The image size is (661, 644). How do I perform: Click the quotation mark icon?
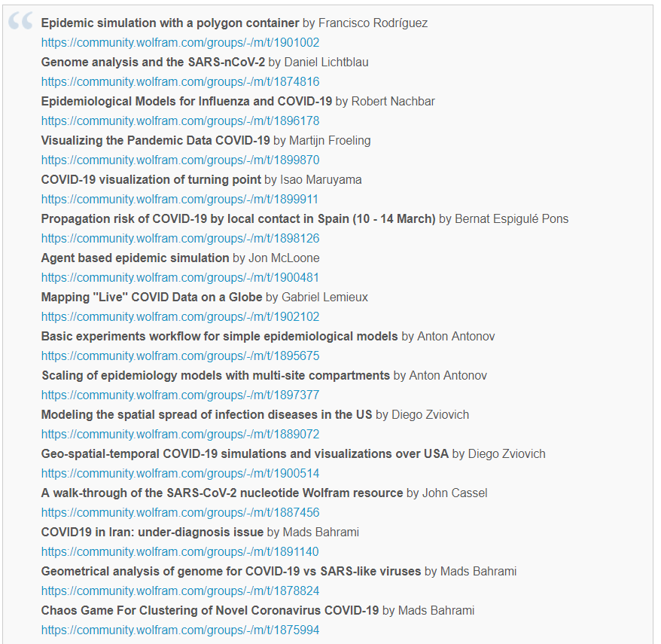click(x=20, y=20)
